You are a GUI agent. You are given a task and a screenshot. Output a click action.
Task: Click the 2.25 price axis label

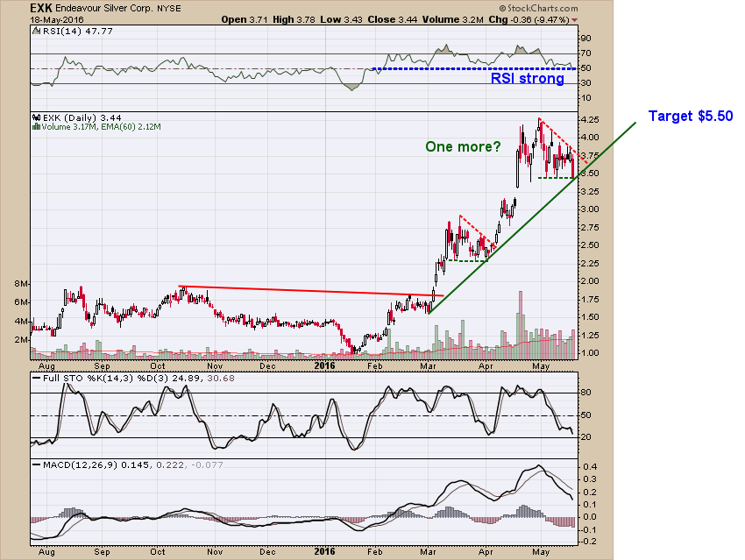pyautogui.click(x=590, y=263)
